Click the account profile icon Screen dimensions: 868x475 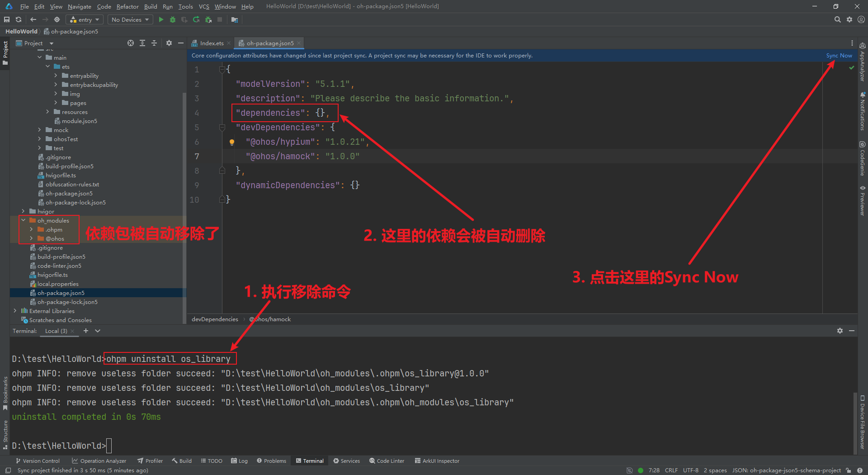861,19
